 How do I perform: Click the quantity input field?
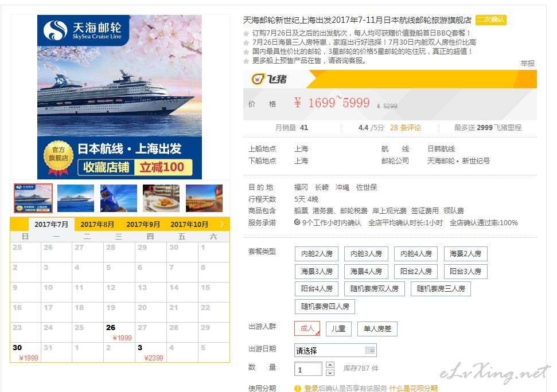click(308, 369)
